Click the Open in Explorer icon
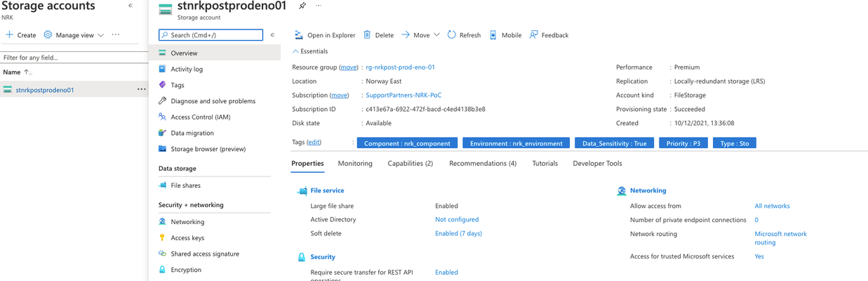This screenshot has width=868, height=281. (x=299, y=34)
